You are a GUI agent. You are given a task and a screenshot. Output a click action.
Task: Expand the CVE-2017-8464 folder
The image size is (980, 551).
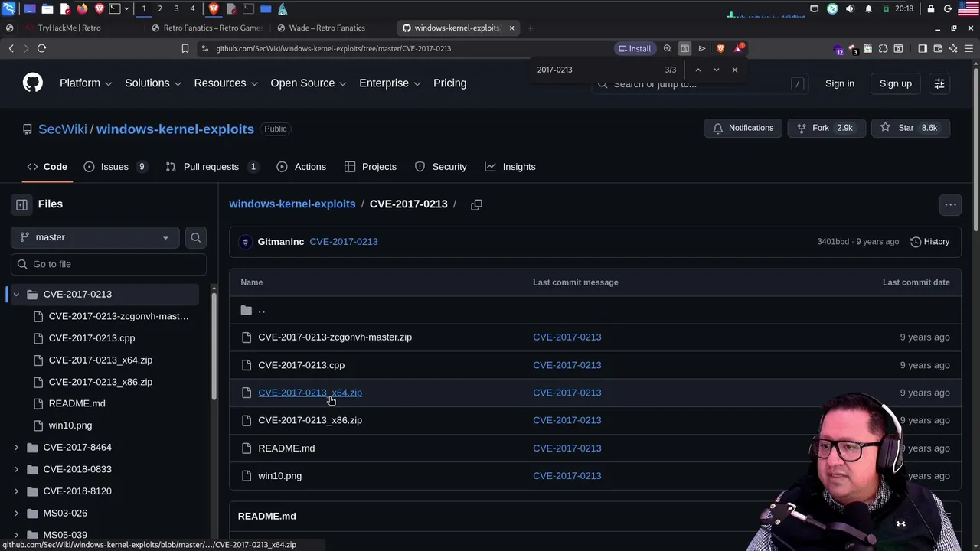(x=16, y=447)
